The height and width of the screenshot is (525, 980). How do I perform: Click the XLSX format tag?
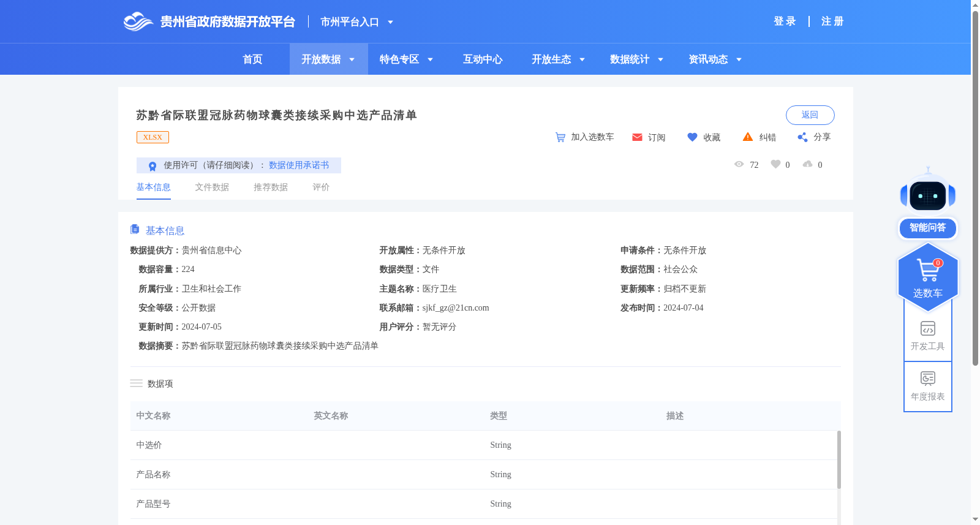(153, 137)
